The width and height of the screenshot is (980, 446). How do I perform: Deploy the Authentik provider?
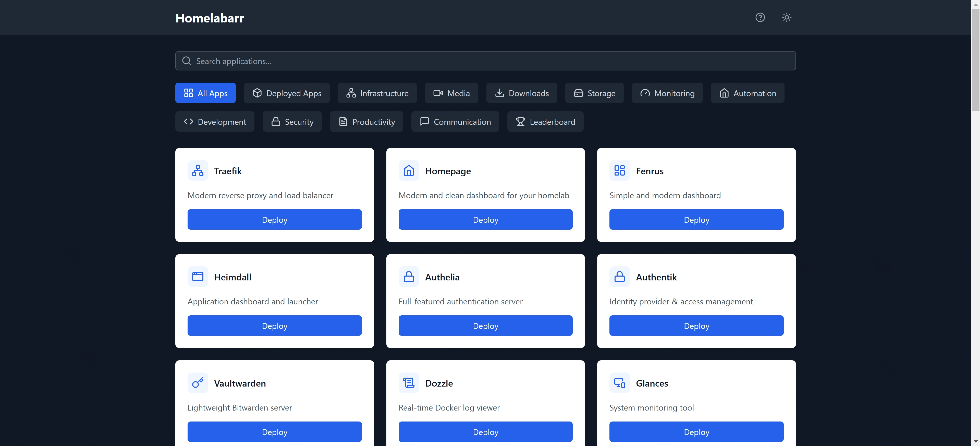click(x=696, y=326)
